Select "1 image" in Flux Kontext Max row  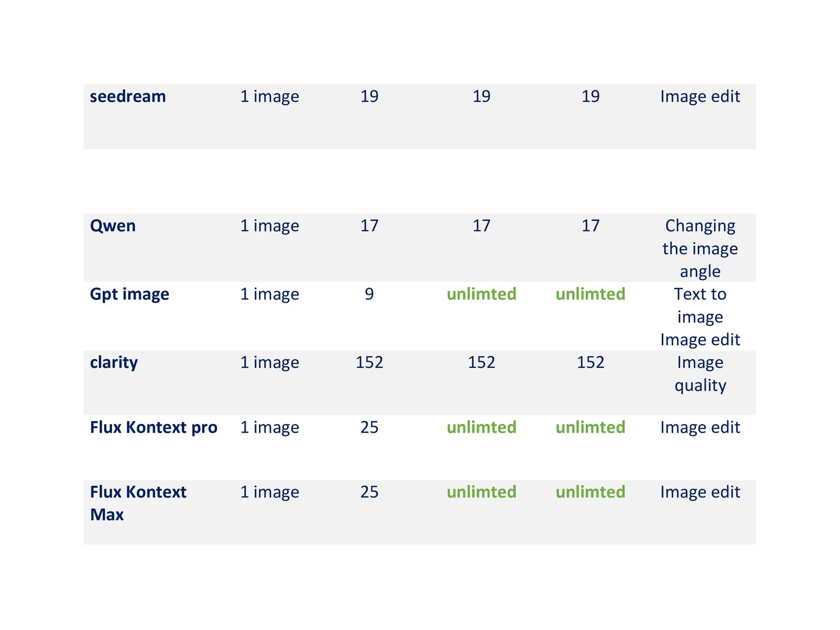pos(269,492)
